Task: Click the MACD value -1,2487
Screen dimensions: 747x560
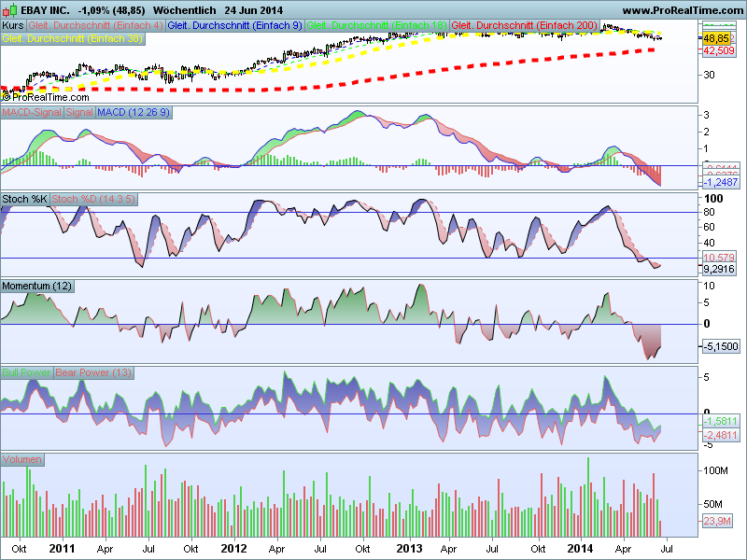Action: tap(720, 182)
